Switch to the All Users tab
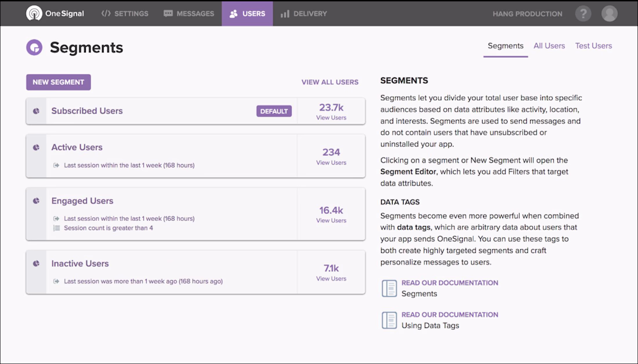The width and height of the screenshot is (638, 364). pyautogui.click(x=549, y=46)
